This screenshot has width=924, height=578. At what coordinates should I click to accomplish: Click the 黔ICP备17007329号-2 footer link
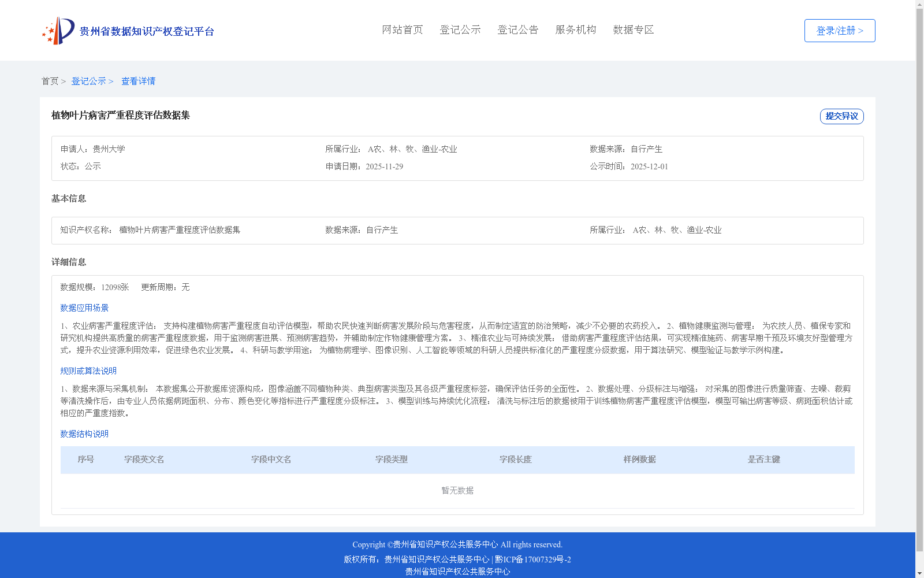[533, 560]
